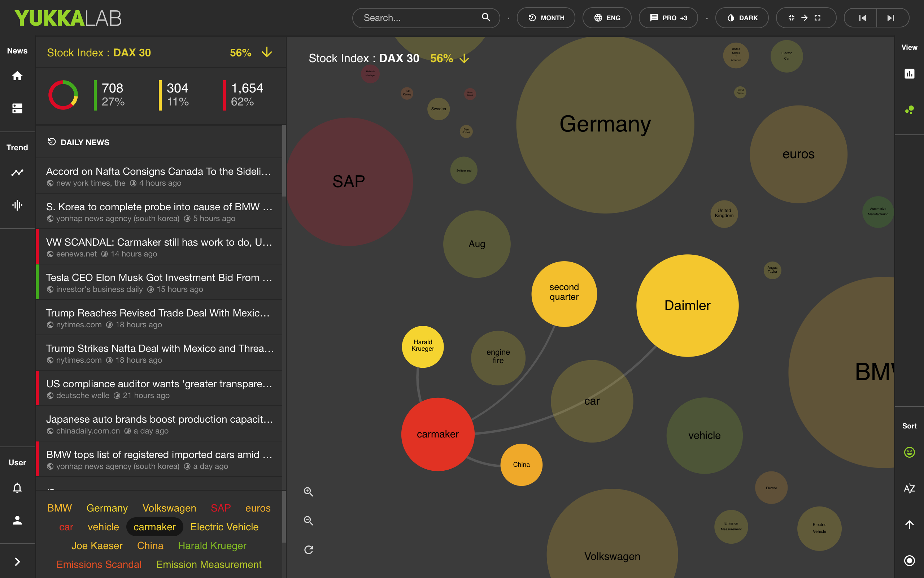Open Accord on Nafta news article
The width and height of the screenshot is (924, 578).
pos(159,176)
